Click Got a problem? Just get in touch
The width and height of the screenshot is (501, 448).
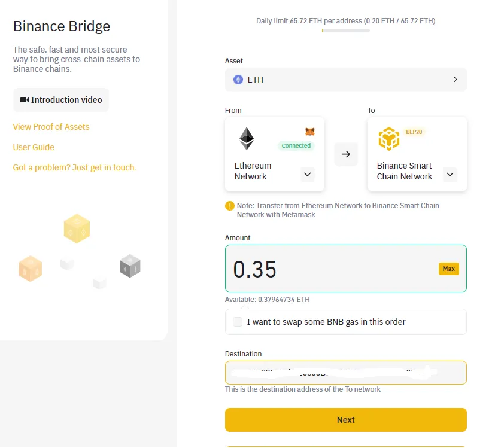pos(74,167)
